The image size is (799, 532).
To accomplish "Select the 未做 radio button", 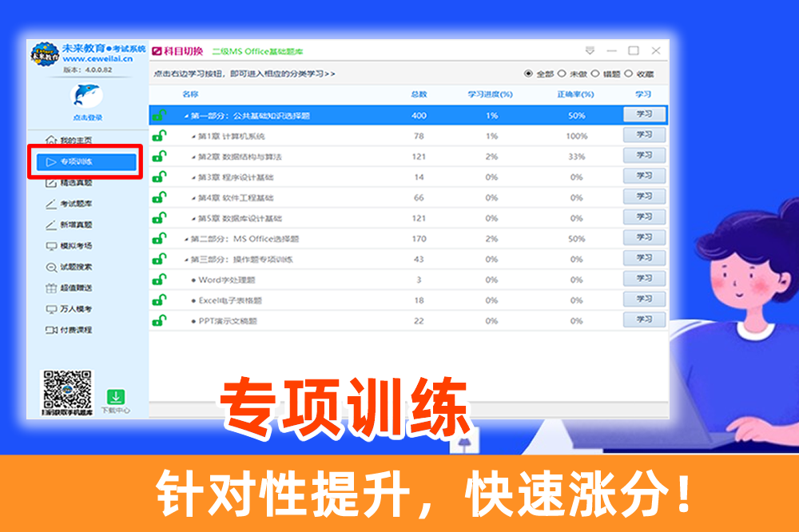I will 562,73.
